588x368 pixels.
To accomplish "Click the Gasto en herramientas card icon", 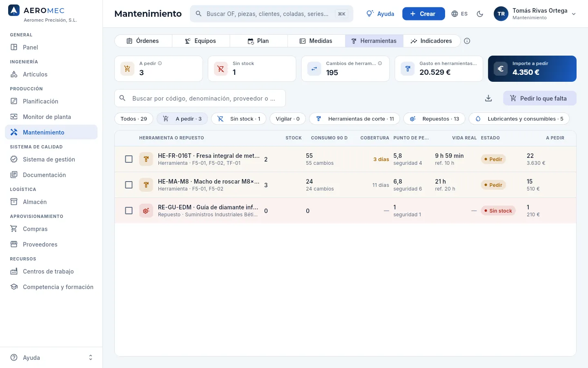I will [408, 69].
